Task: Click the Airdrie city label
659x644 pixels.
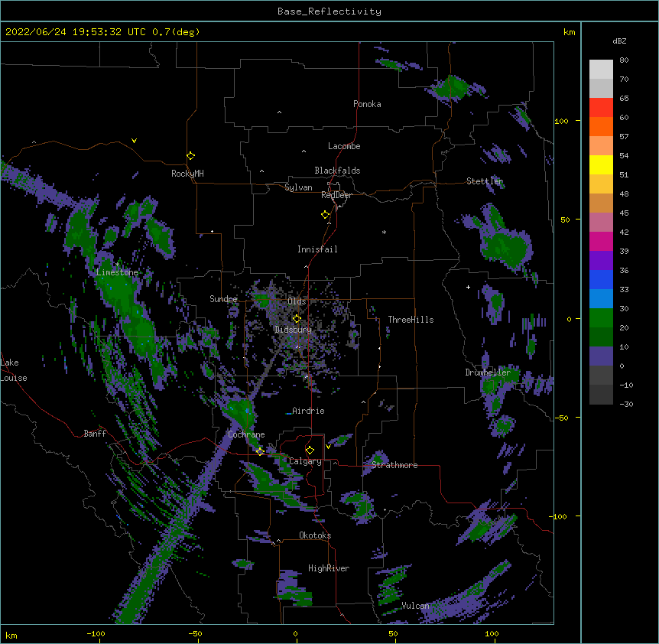Action: point(309,411)
